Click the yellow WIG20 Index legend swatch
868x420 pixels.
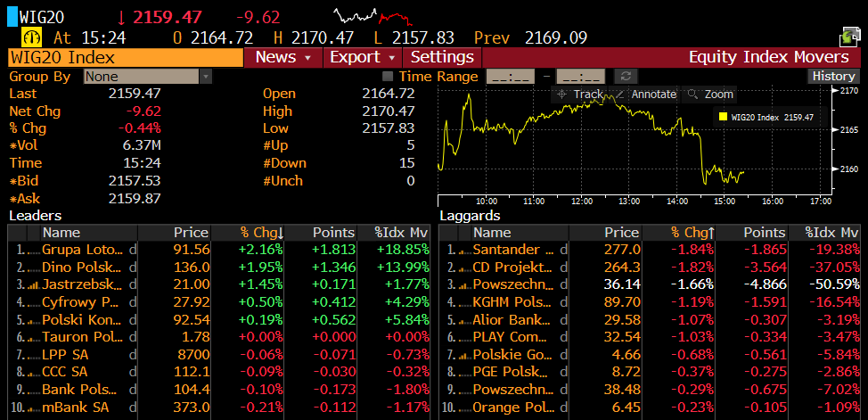(x=723, y=117)
